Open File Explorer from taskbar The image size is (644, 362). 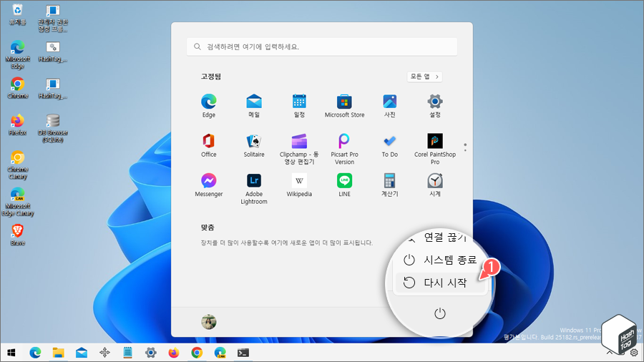click(x=59, y=353)
